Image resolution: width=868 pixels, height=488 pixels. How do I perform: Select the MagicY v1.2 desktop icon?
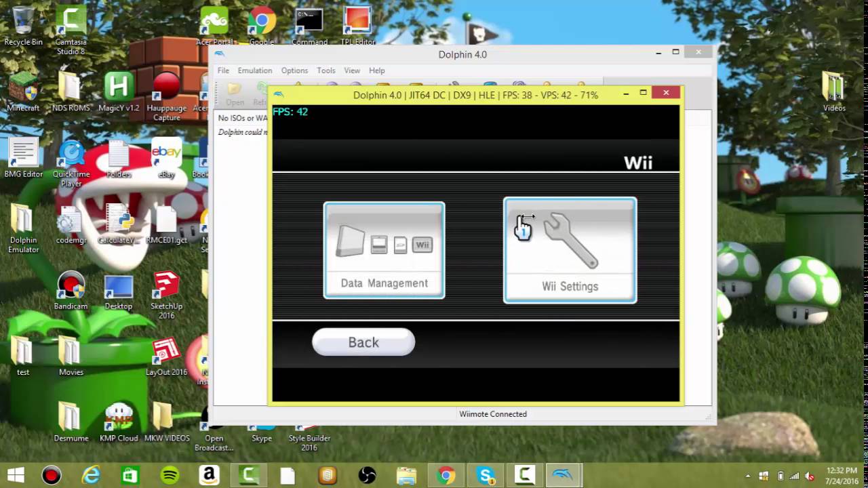[119, 91]
